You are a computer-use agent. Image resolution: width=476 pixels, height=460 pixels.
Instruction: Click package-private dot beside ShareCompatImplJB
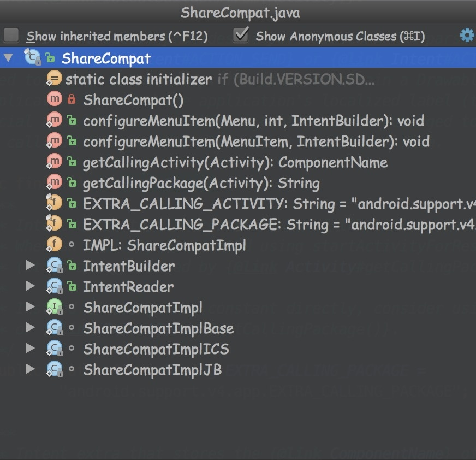72,369
